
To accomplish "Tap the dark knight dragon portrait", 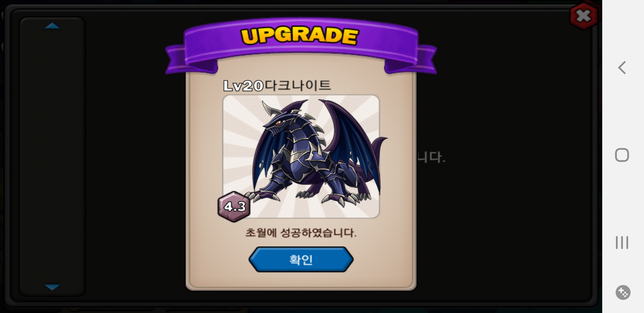I will [301, 156].
